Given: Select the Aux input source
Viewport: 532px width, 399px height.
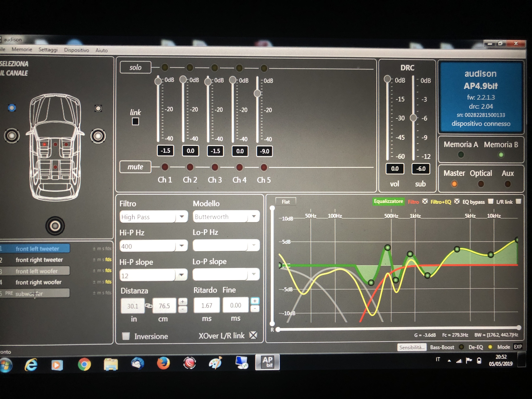Looking at the screenshot, I should pyautogui.click(x=508, y=184).
